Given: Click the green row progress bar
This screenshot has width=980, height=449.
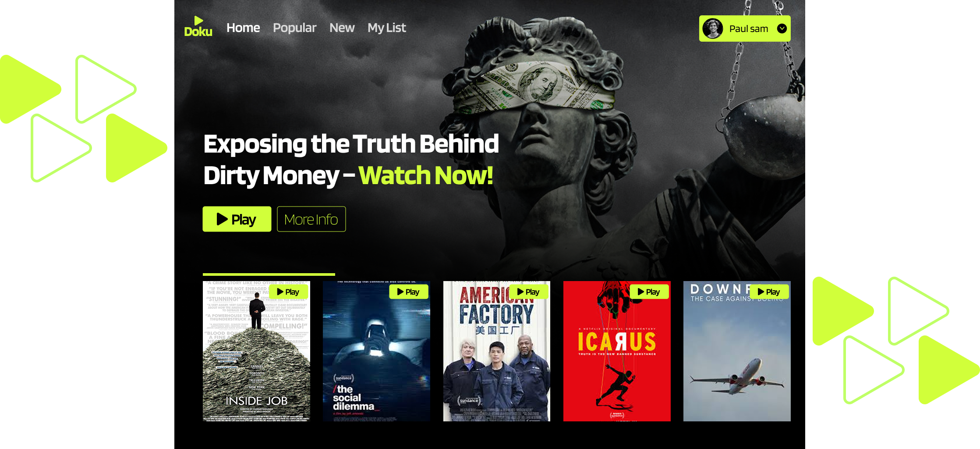Looking at the screenshot, I should 269,274.
